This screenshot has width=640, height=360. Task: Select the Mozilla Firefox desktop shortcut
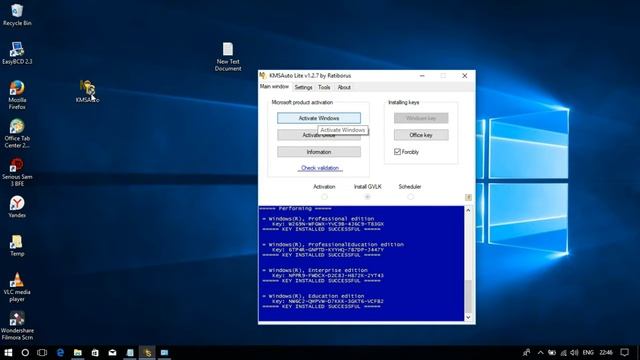17,95
